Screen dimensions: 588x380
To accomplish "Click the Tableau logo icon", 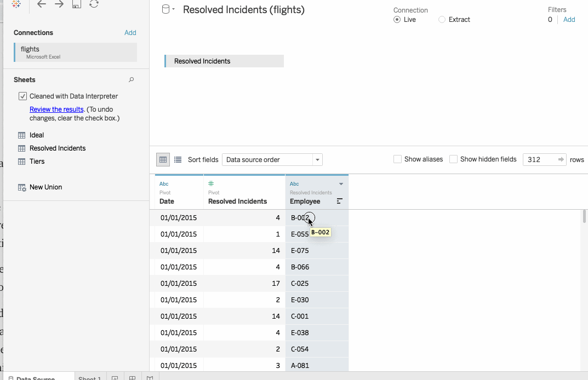I will coord(16,4).
